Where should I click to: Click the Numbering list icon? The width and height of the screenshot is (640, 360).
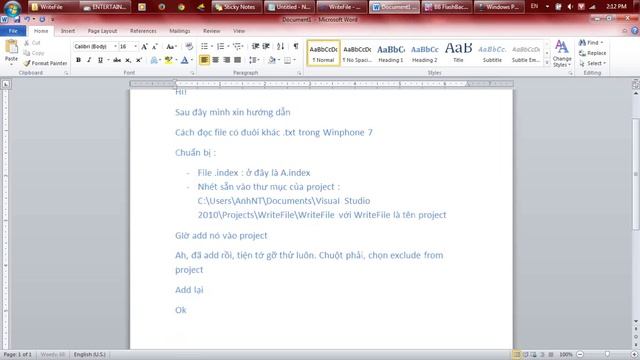pyautogui.click(x=220, y=47)
